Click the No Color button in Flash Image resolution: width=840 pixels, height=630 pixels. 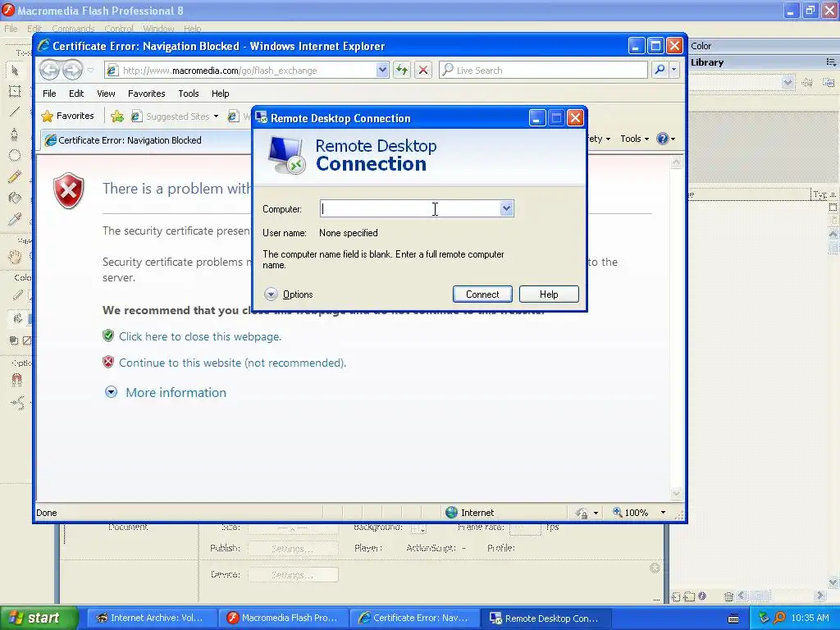coord(27,340)
